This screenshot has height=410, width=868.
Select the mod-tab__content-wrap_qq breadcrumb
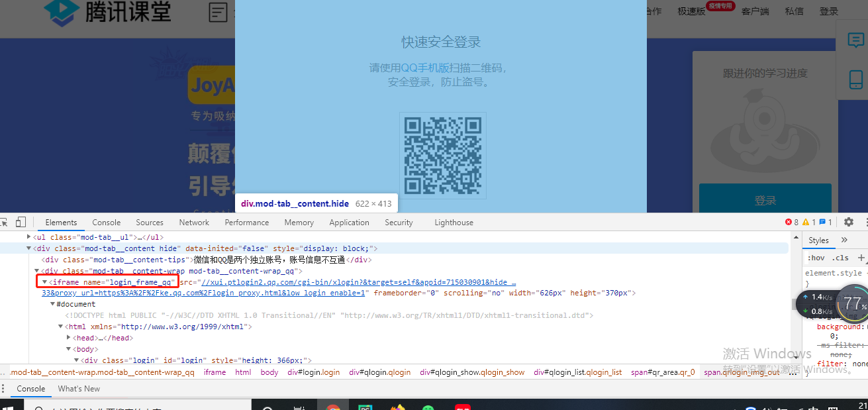point(103,372)
